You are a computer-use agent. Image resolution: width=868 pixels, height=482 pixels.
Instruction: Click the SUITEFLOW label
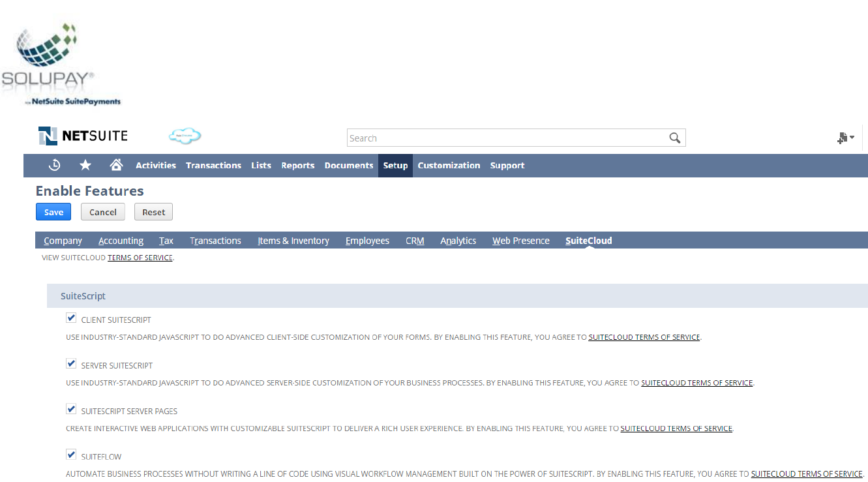[x=101, y=457]
